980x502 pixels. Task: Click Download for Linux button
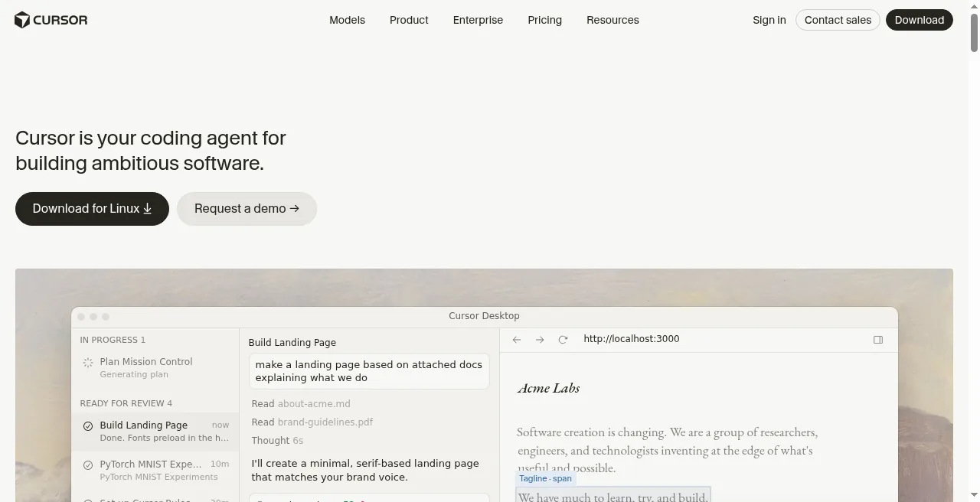92,209
